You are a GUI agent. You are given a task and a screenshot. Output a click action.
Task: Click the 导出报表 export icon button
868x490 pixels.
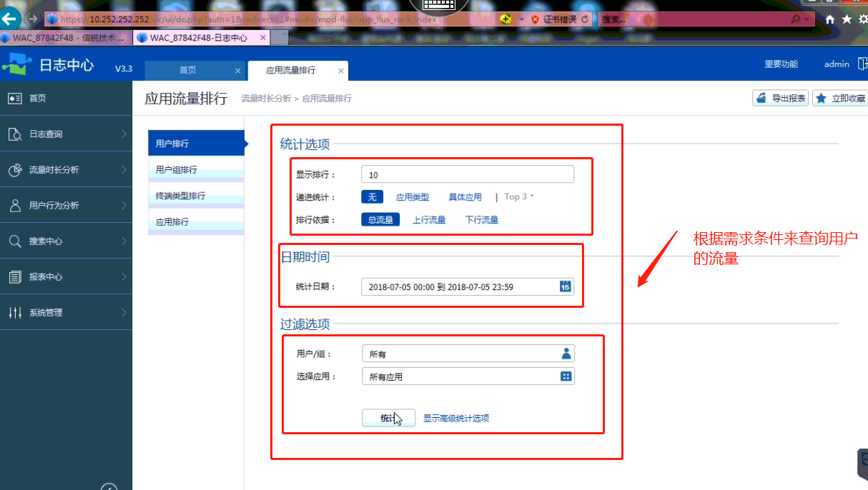point(780,99)
